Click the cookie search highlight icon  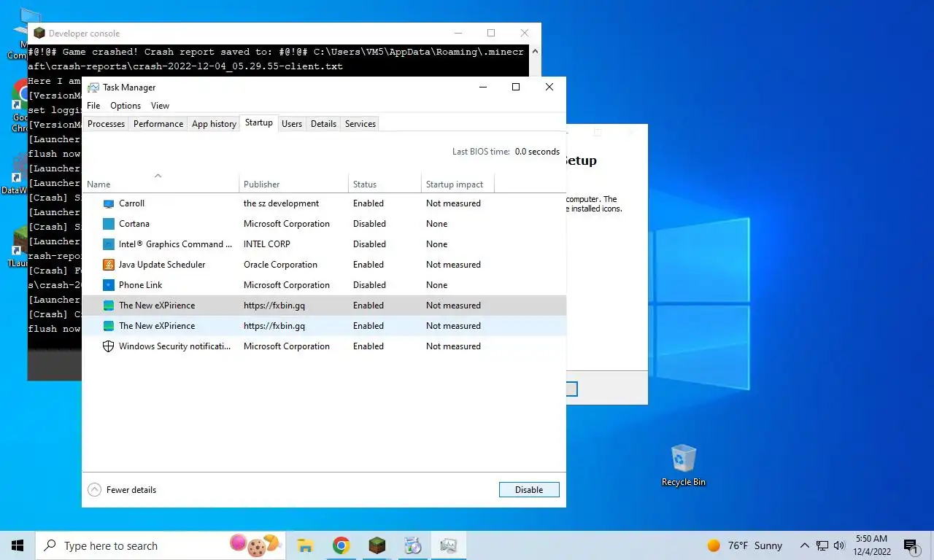click(255, 545)
